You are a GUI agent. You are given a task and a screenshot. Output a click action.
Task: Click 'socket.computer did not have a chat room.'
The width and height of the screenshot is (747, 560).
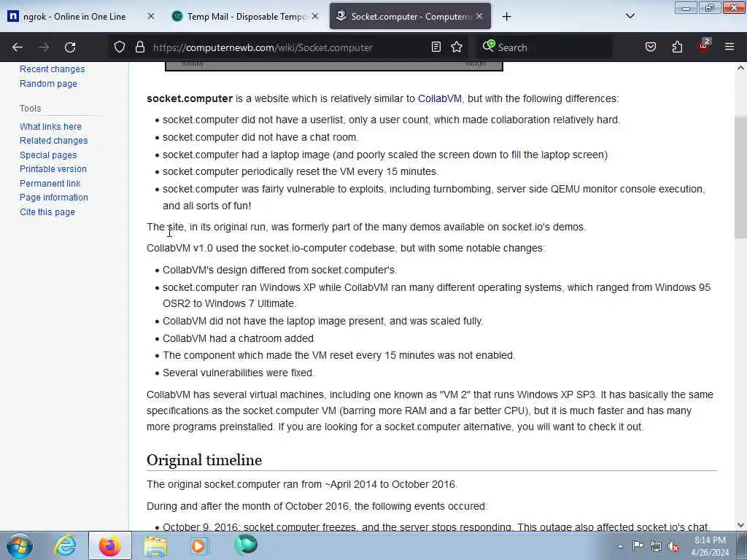coord(260,137)
